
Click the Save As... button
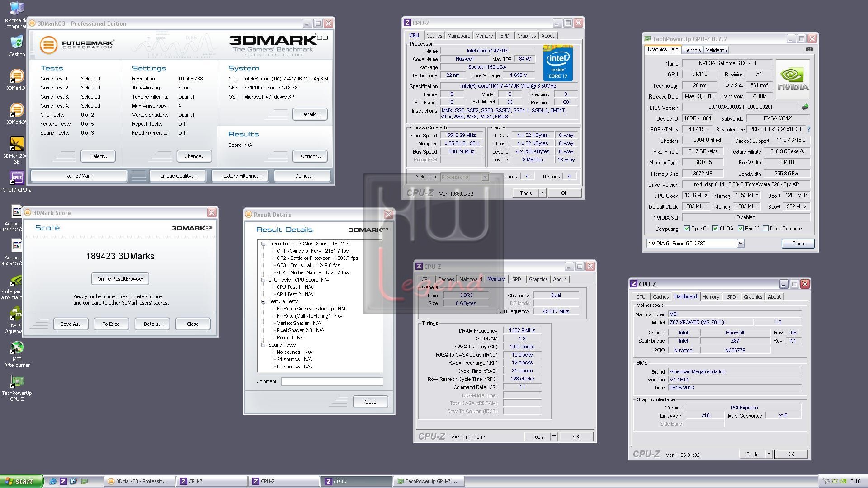click(x=72, y=324)
